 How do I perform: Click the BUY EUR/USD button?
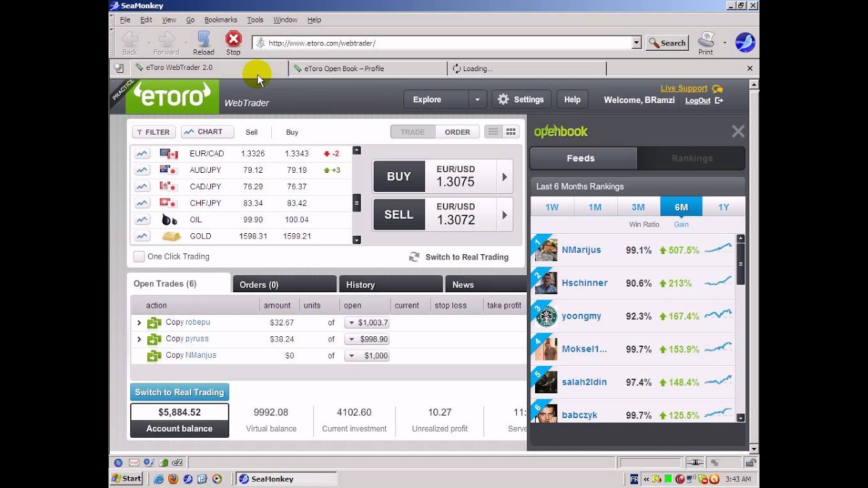[399, 177]
